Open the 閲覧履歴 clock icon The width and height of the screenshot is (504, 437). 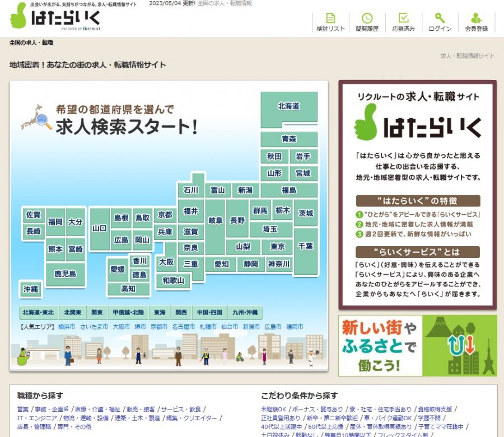coord(367,18)
